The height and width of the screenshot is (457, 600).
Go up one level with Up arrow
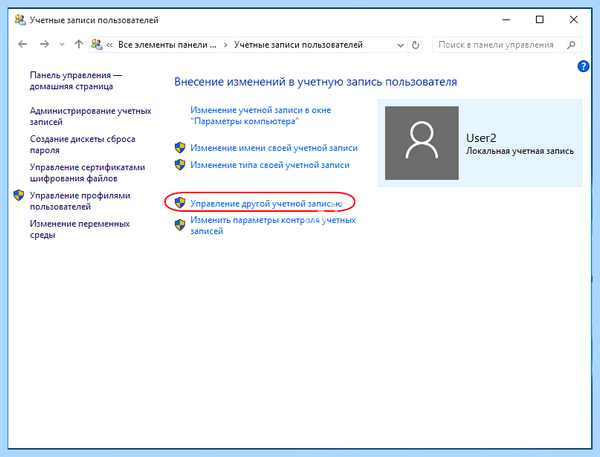(x=79, y=44)
